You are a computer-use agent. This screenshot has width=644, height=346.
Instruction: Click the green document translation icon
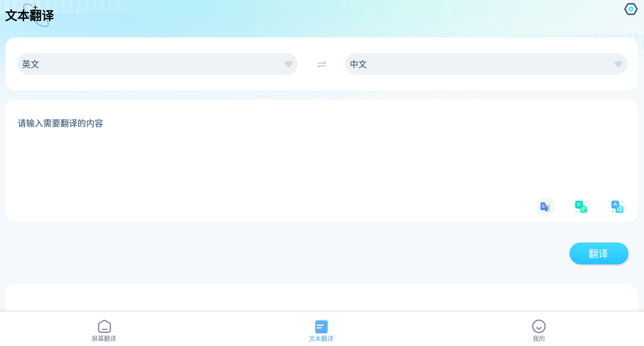pos(581,207)
